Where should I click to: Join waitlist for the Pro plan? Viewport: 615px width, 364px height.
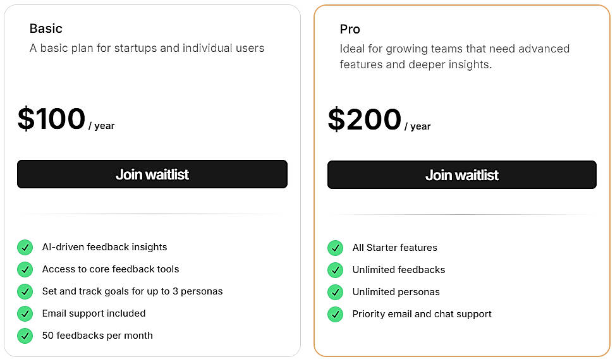(461, 174)
